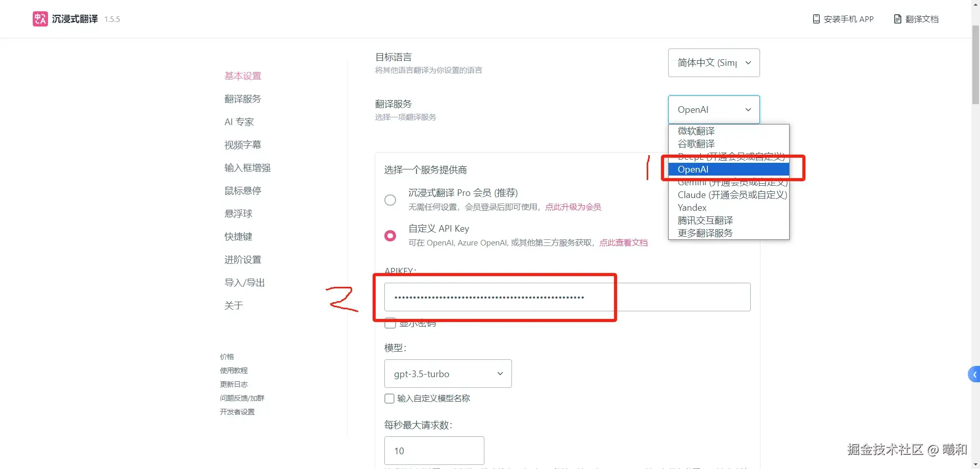Select the 自定义 API Key radio button
Screen dimensions: 980x469
(390, 235)
